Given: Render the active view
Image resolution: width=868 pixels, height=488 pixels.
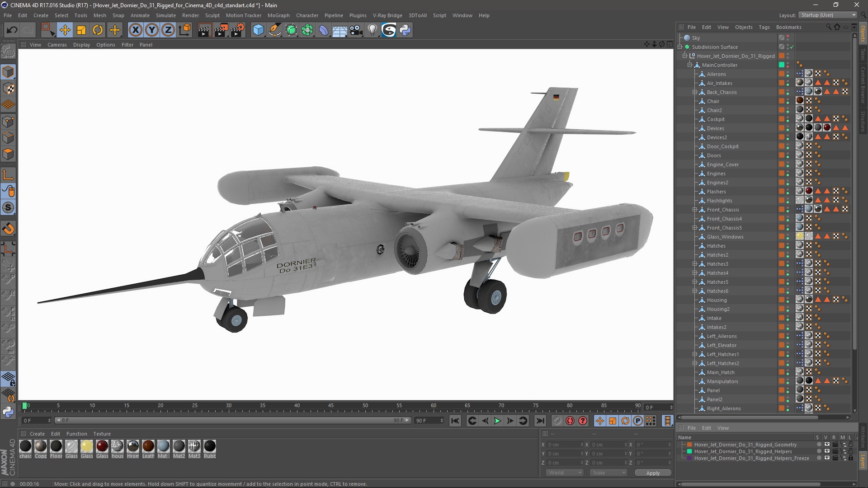Looking at the screenshot, I should point(204,30).
